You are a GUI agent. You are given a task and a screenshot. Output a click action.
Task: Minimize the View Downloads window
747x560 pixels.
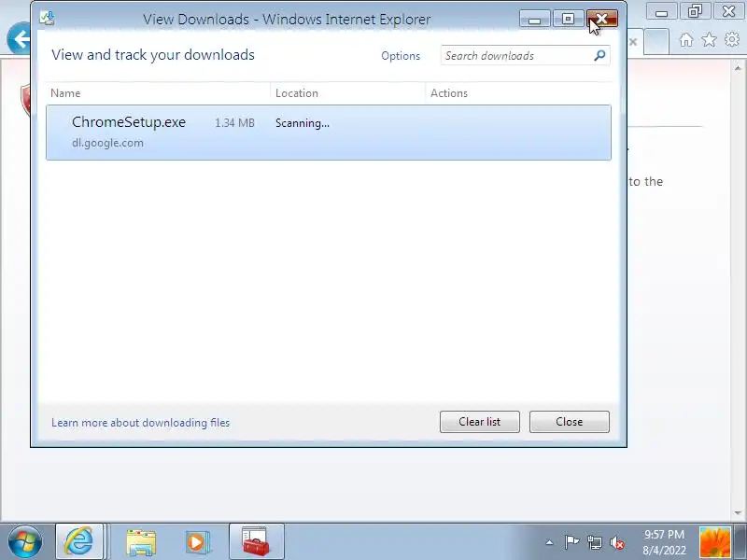click(x=535, y=19)
